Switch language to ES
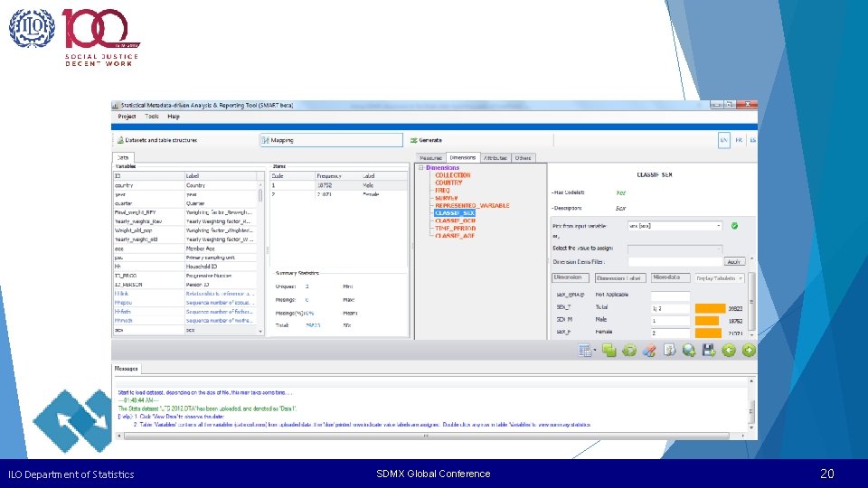Viewport: 868px width, 488px height. click(x=752, y=141)
